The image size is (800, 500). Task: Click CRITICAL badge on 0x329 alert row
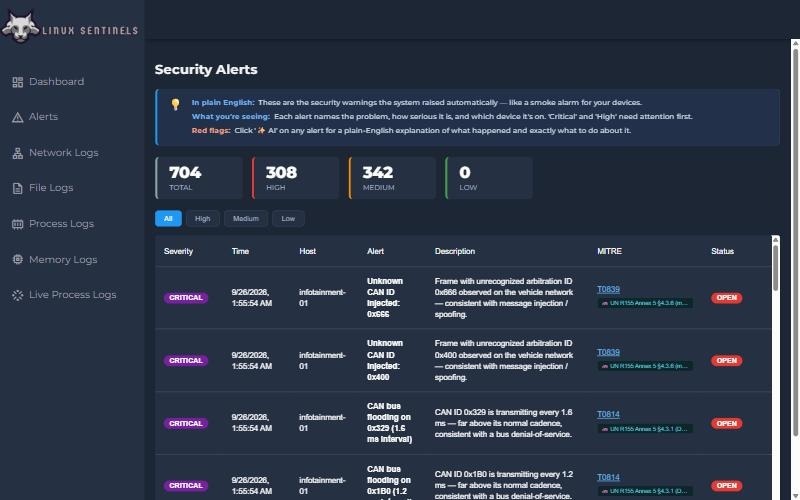186,423
